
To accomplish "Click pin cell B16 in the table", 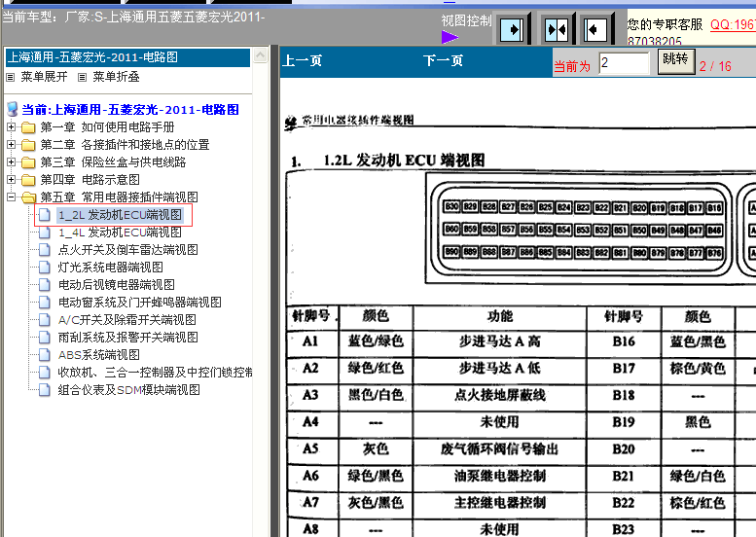I will tap(624, 341).
